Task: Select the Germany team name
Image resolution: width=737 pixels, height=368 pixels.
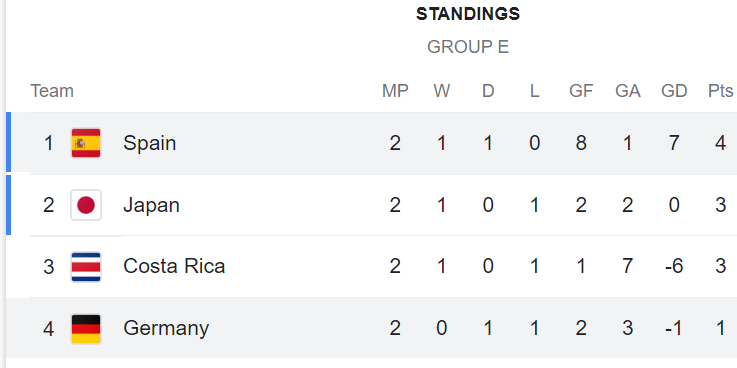Action: tap(166, 329)
